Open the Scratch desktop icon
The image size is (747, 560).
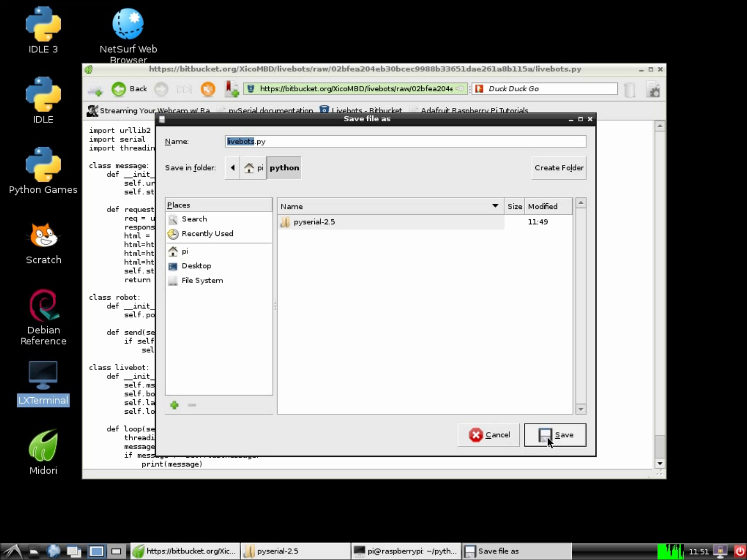pyautogui.click(x=44, y=244)
